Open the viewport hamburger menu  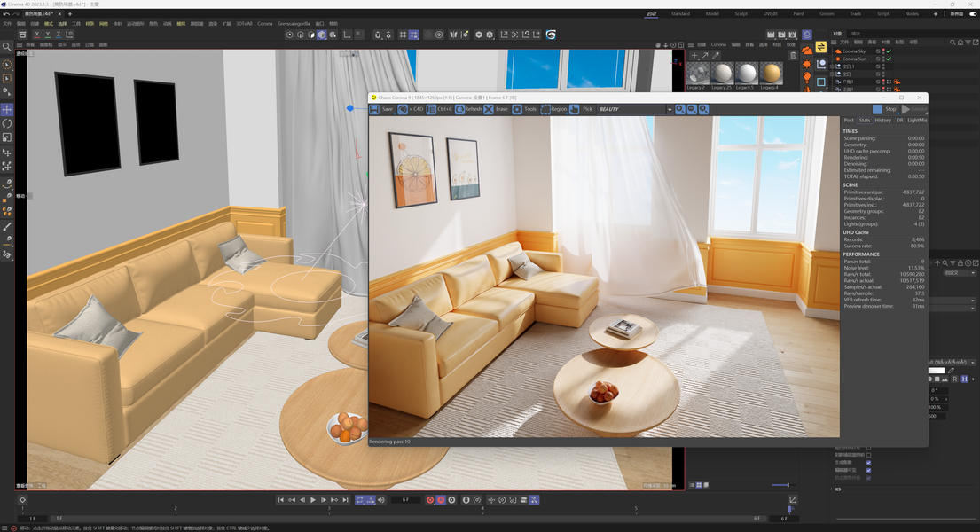(20, 45)
